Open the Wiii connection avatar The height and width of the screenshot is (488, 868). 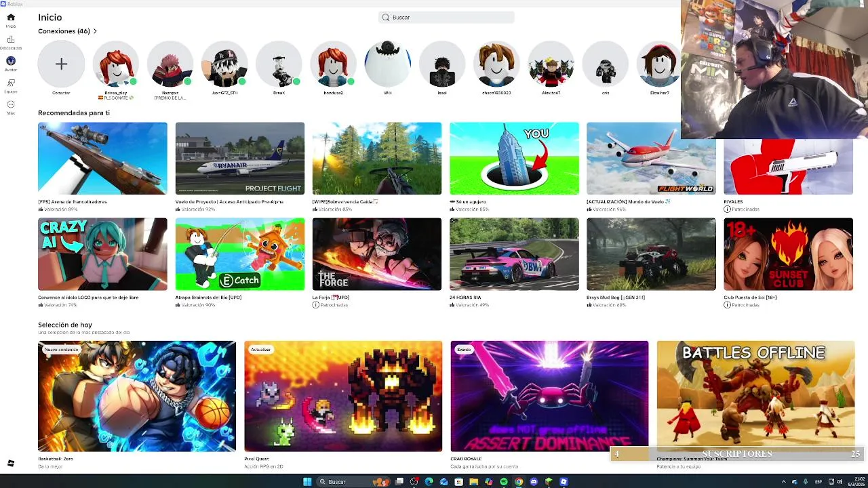(x=388, y=64)
